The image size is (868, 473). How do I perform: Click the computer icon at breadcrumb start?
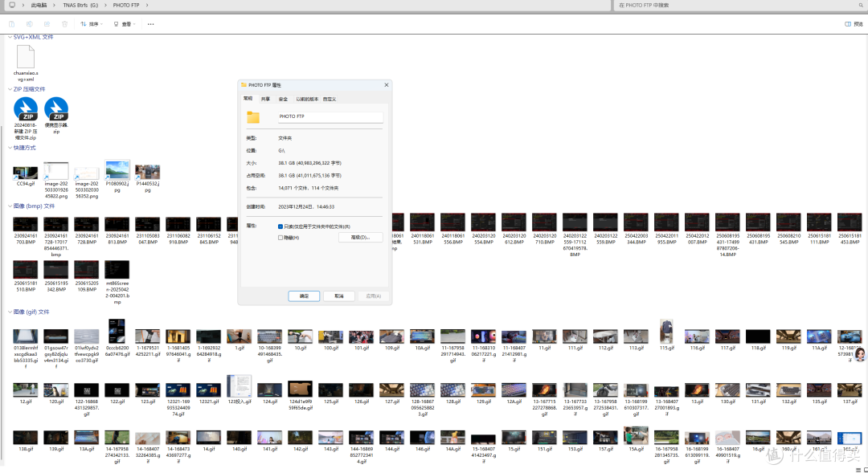pyautogui.click(x=12, y=5)
